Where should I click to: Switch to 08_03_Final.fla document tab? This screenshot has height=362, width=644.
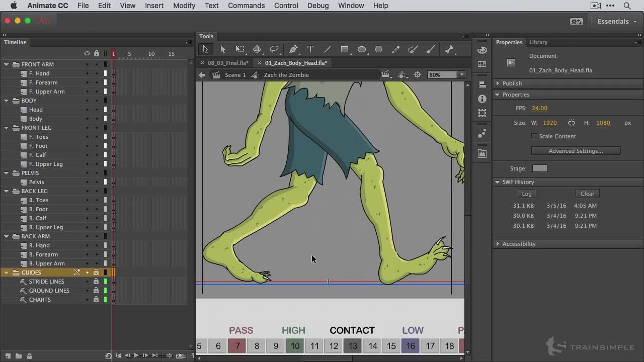pos(228,63)
